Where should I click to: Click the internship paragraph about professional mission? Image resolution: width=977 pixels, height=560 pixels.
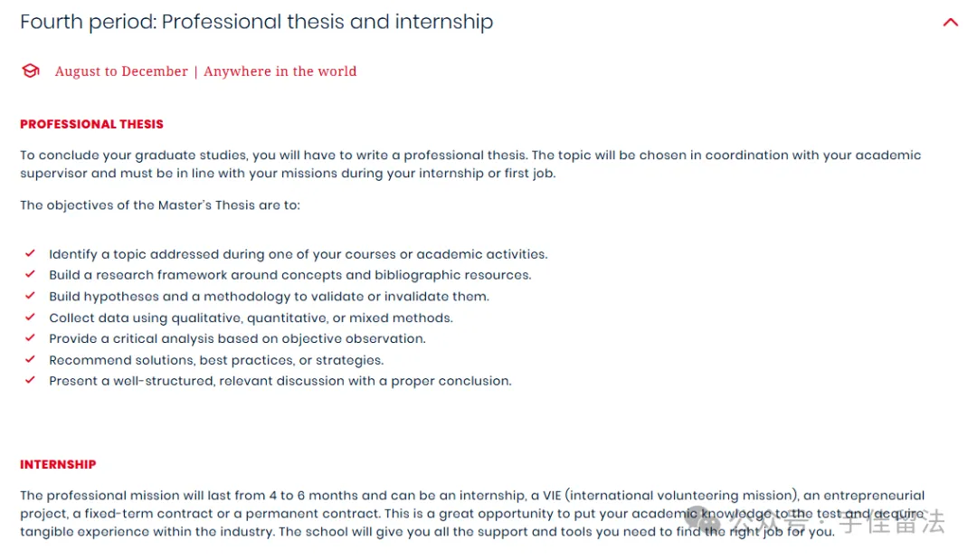coord(471,513)
